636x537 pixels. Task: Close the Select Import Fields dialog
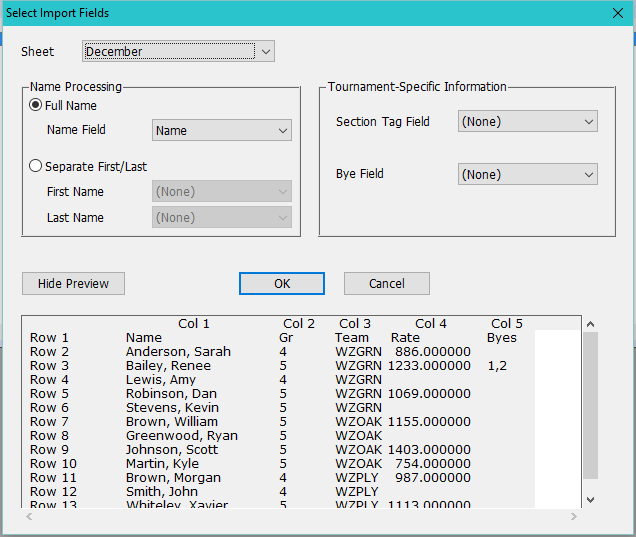[617, 13]
